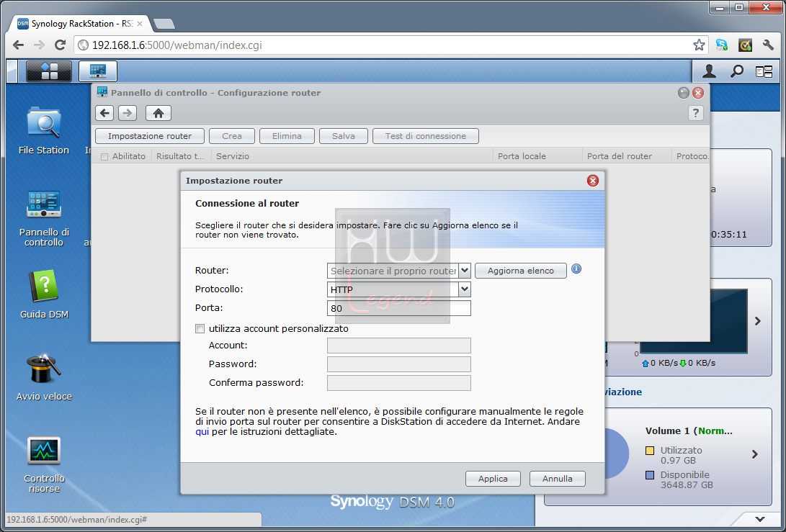
Task: Minimize the Control Panel window
Action: pos(683,93)
